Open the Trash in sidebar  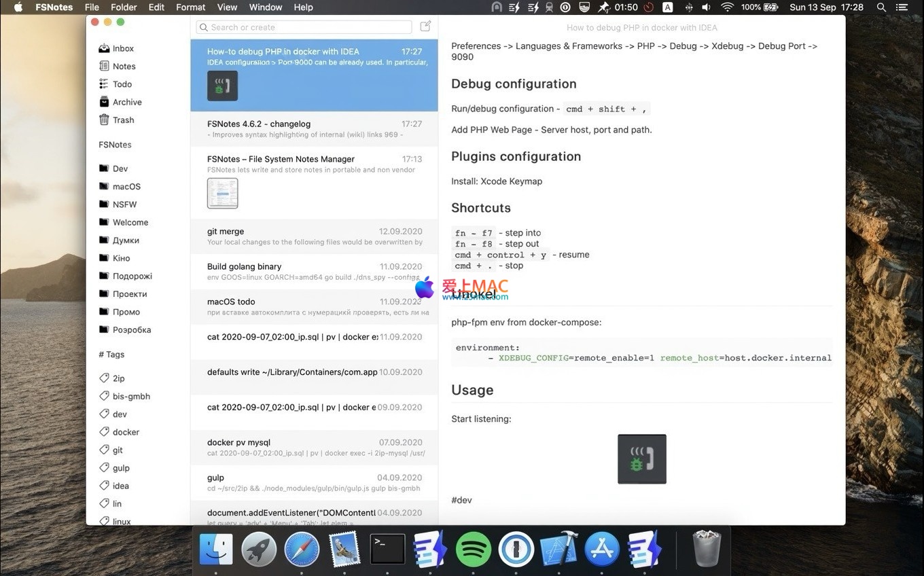click(x=123, y=120)
